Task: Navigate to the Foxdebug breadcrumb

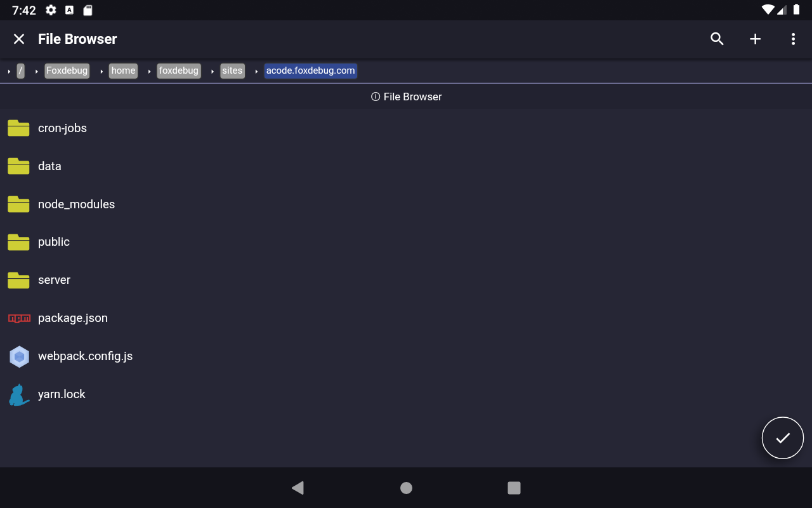Action: [x=67, y=70]
